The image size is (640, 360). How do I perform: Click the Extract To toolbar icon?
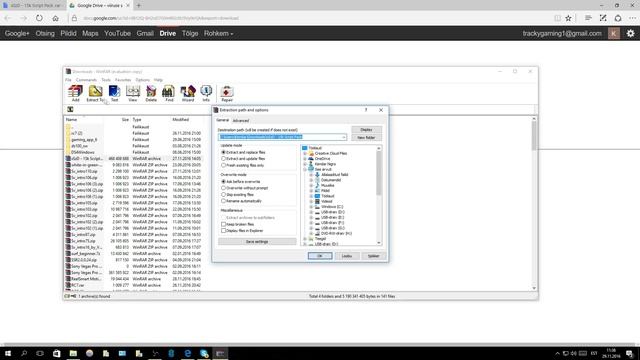point(95,93)
